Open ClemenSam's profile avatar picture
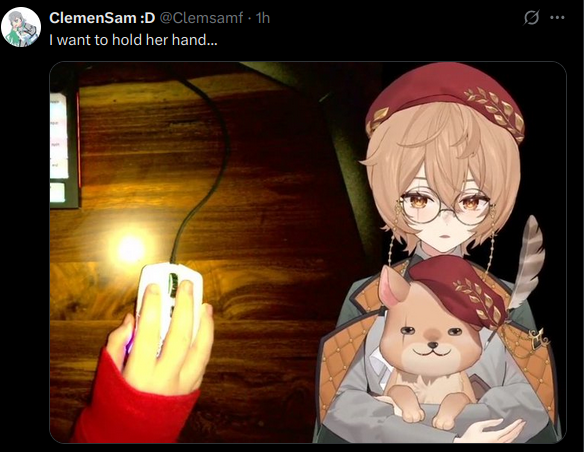The image size is (584, 452). click(21, 27)
